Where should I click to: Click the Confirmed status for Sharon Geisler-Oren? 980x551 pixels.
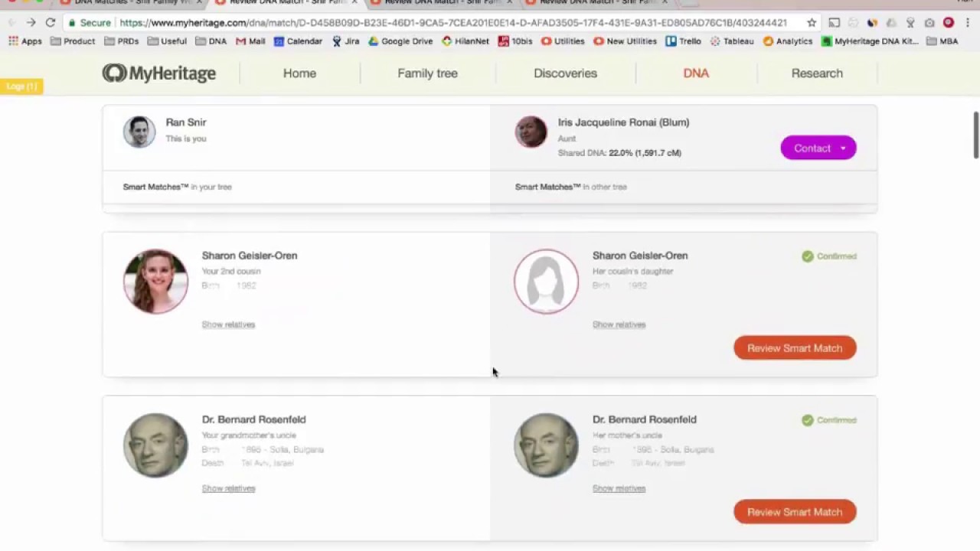pos(829,256)
